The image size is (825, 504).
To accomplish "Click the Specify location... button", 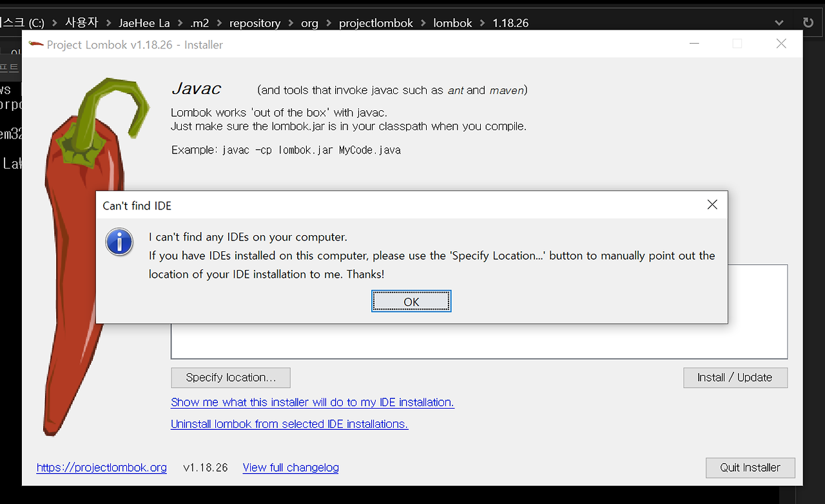I will (x=231, y=378).
